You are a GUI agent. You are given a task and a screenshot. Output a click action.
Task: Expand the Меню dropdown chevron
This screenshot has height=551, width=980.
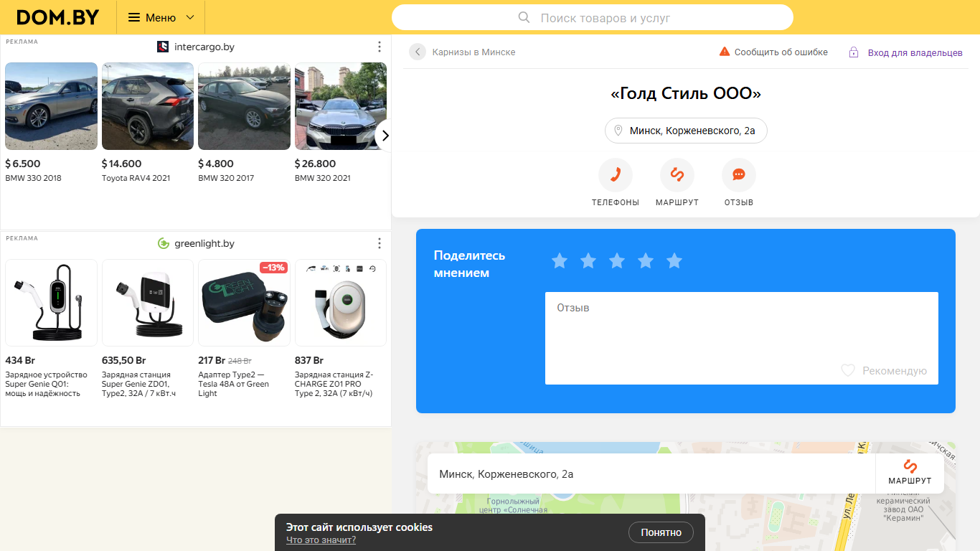(190, 17)
